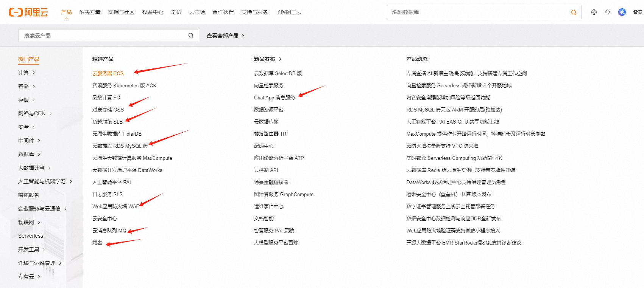Open 转发路由器 TR
This screenshot has height=288, width=644.
[x=270, y=134]
